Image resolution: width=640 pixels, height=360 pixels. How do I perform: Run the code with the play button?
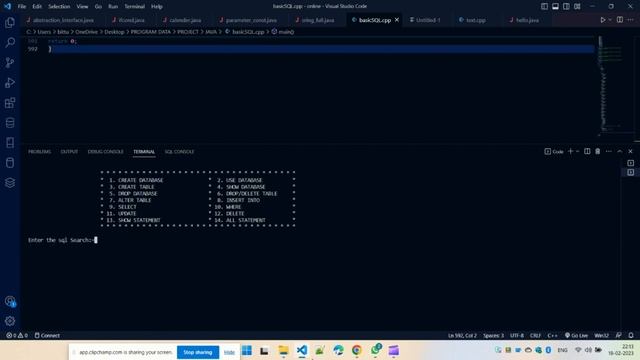click(x=602, y=20)
